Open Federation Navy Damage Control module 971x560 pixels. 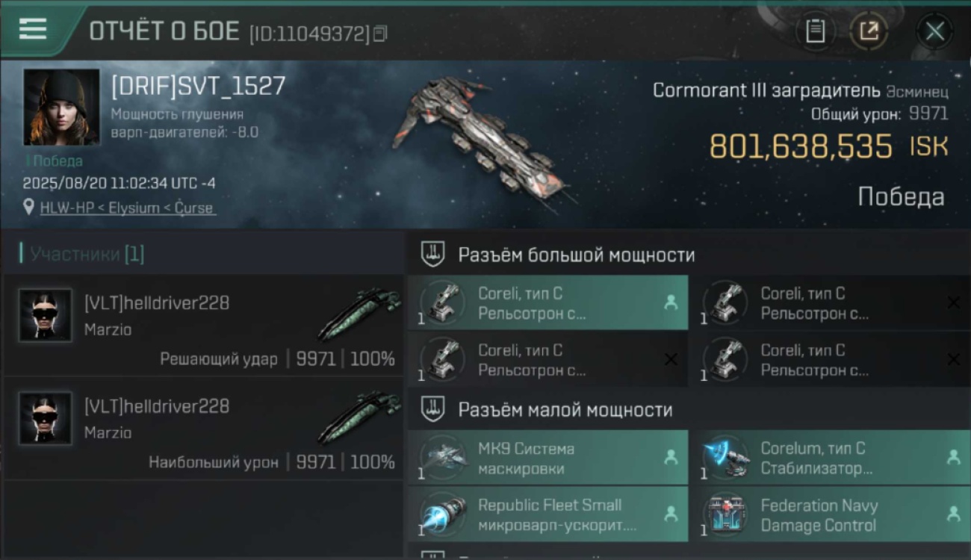tap(830, 514)
